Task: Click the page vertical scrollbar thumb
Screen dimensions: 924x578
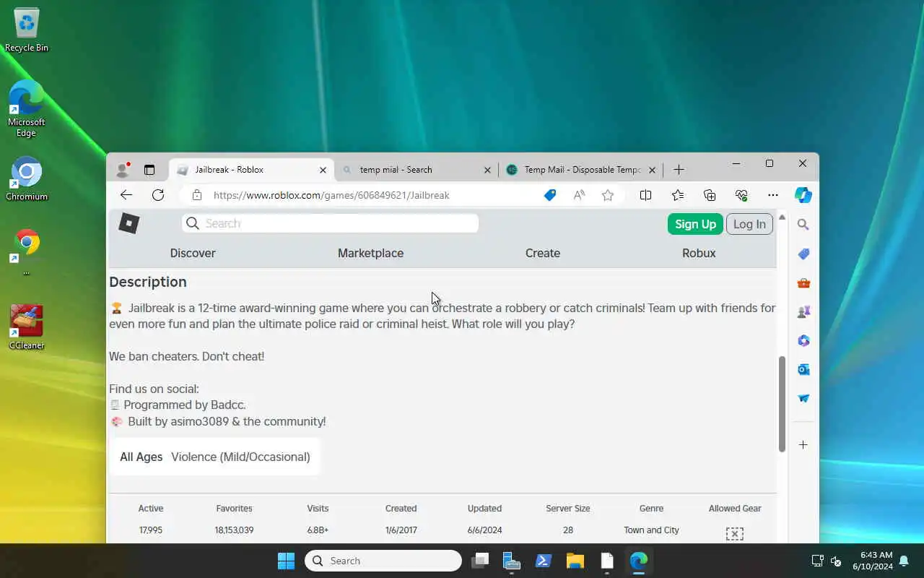Action: tap(782, 405)
